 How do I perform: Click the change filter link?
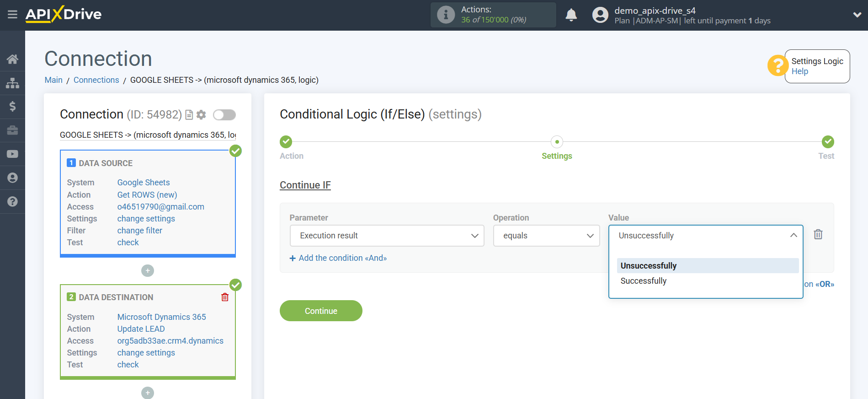pos(140,231)
